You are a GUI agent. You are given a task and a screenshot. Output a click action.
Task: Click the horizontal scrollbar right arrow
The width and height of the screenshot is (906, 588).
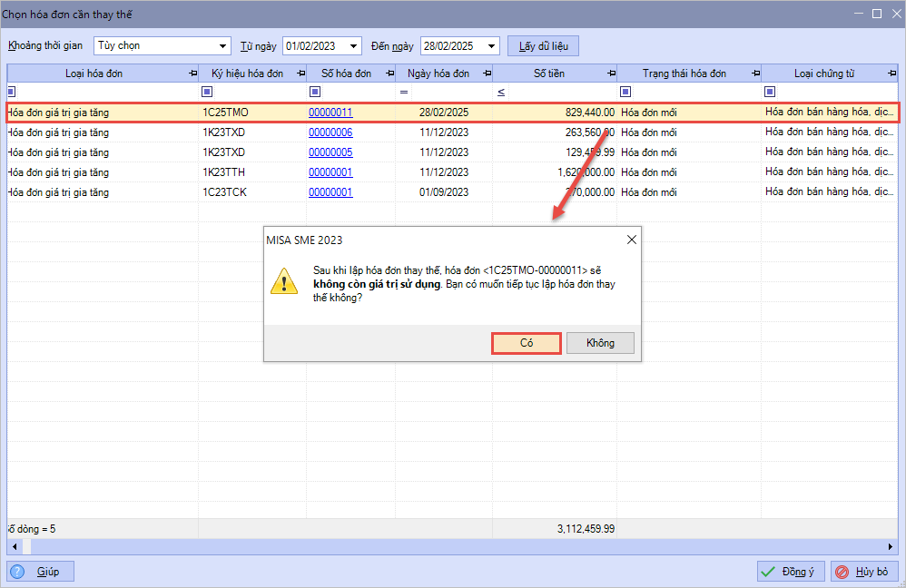click(x=891, y=546)
